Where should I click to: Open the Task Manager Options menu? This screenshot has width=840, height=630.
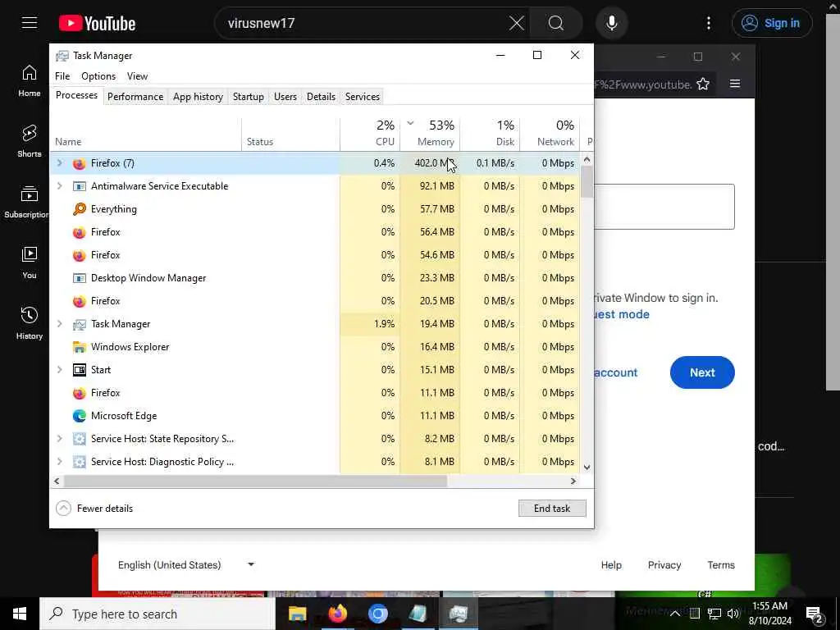[x=98, y=76]
